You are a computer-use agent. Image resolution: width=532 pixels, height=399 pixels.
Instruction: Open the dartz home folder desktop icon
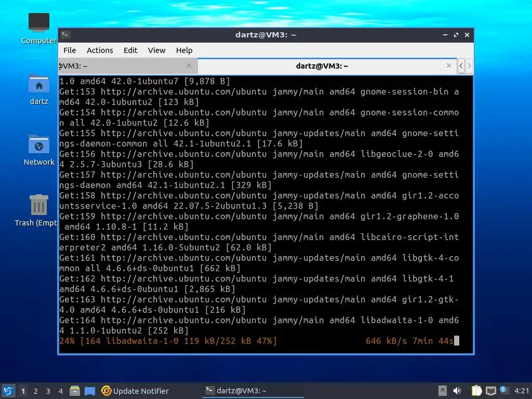coord(39,89)
